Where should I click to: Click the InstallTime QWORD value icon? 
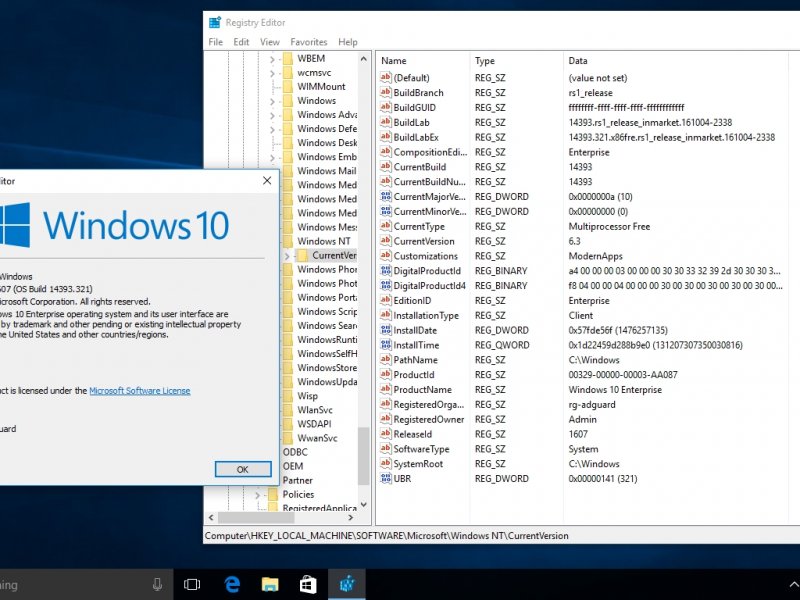(385, 345)
